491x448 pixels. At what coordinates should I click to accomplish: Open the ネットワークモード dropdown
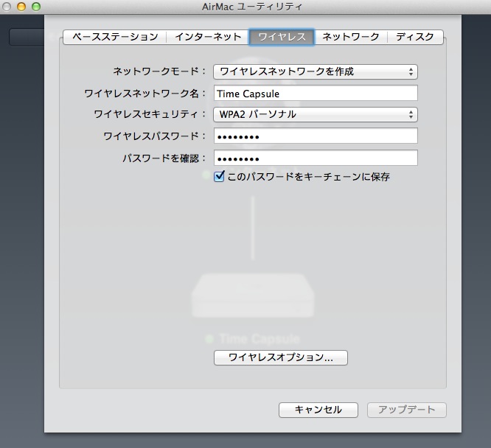316,71
